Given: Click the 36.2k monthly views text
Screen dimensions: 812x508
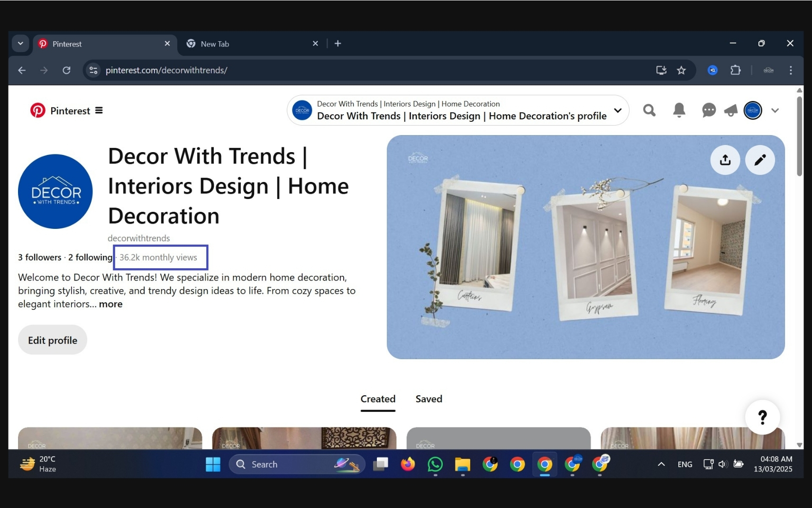Looking at the screenshot, I should 158,257.
